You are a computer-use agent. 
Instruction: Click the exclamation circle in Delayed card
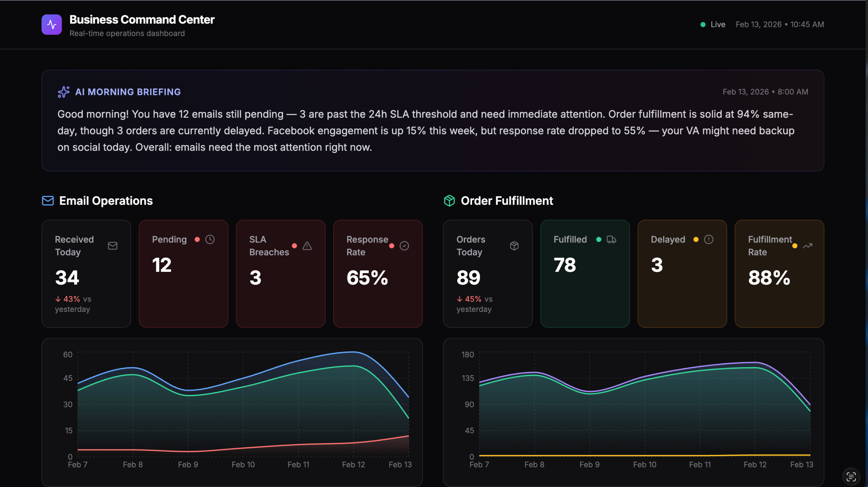click(708, 239)
